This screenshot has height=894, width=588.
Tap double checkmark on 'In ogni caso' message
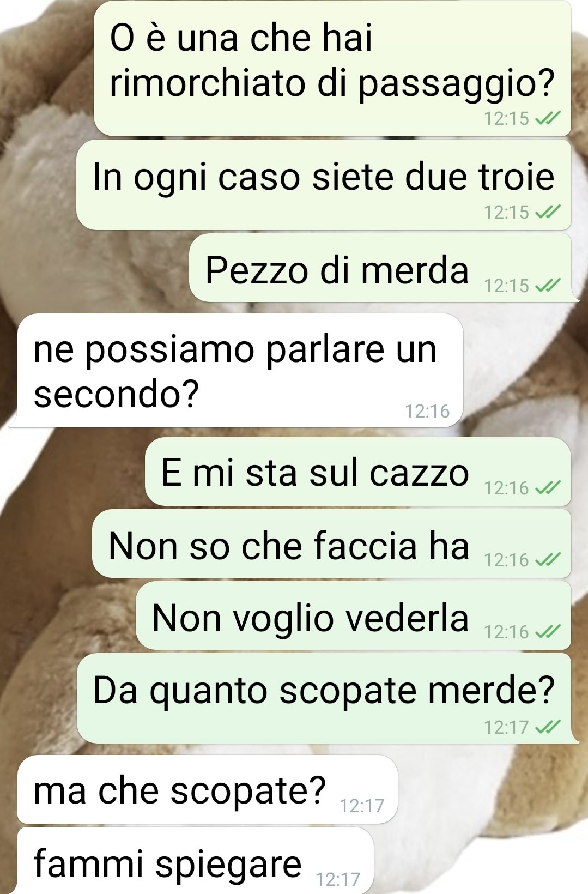548,212
